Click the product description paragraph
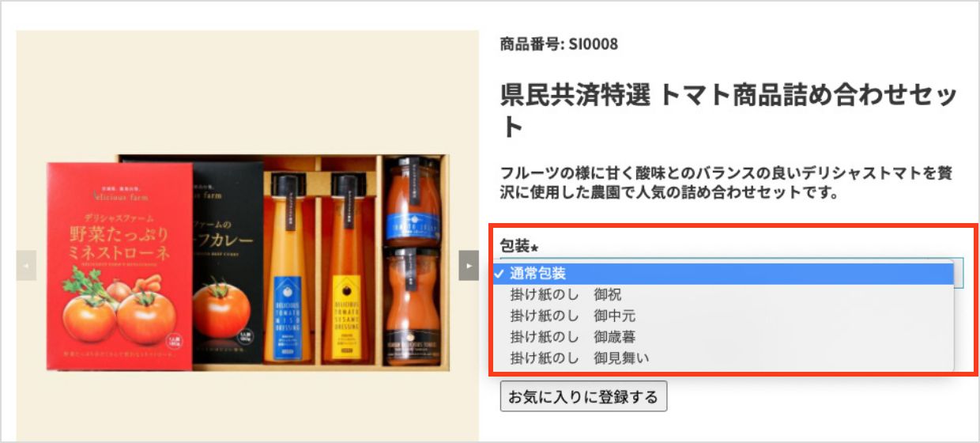 pyautogui.click(x=724, y=182)
